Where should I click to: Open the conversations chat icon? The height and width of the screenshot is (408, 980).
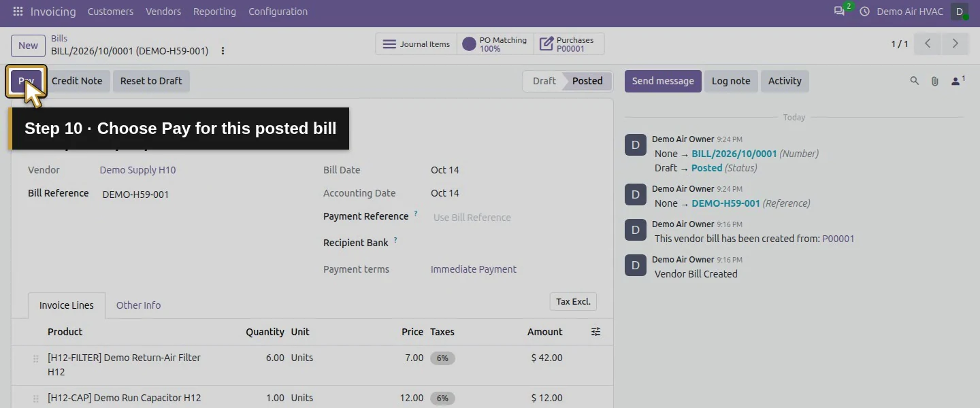coord(839,12)
